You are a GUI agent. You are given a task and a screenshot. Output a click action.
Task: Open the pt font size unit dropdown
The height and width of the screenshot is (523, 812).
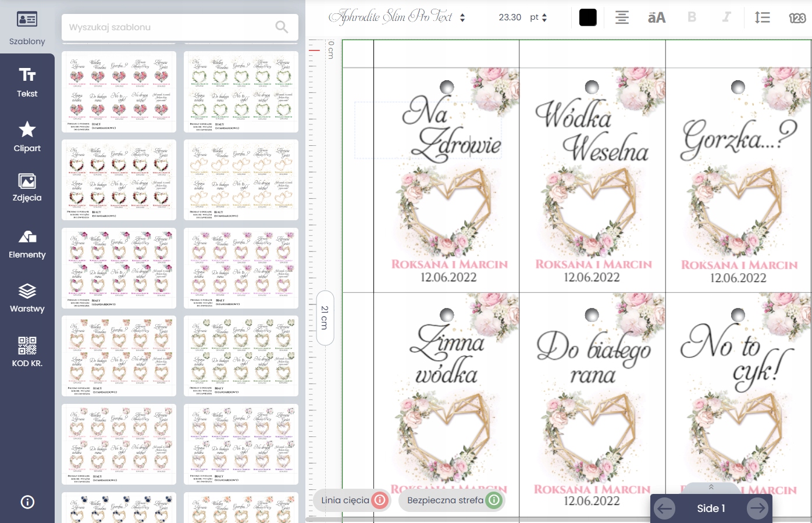pyautogui.click(x=539, y=17)
